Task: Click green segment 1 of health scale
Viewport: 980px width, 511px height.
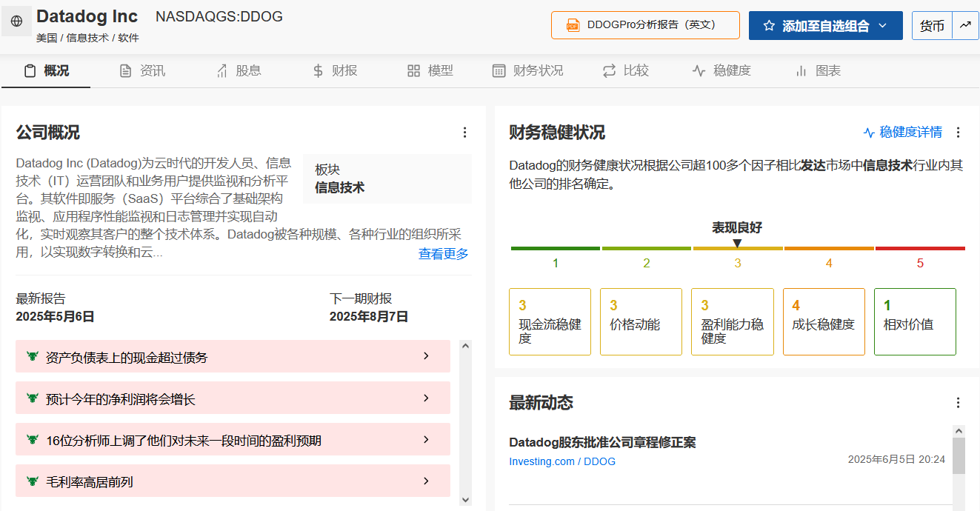Action: pos(556,248)
